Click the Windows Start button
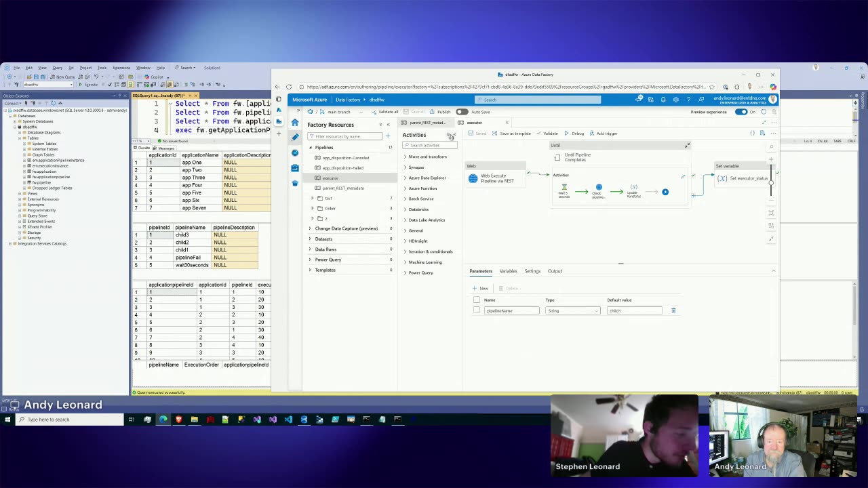The image size is (868, 488). coord(7,420)
